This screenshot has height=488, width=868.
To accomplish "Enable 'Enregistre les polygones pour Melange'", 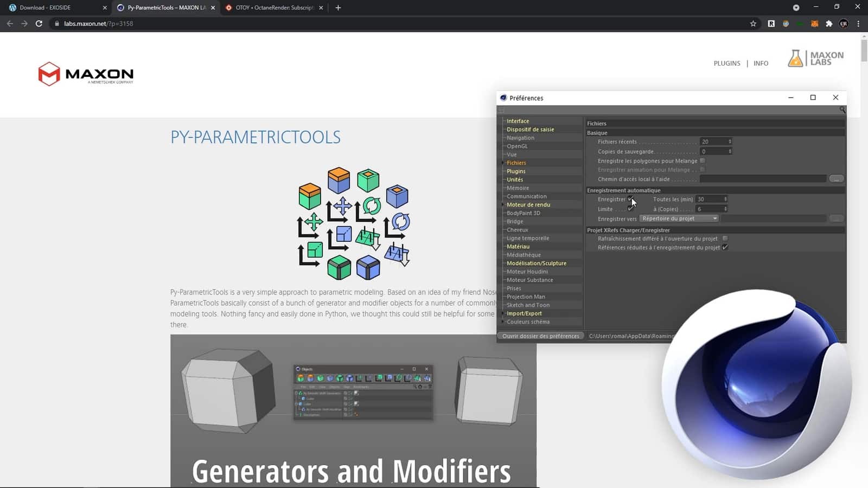I will [x=703, y=160].
